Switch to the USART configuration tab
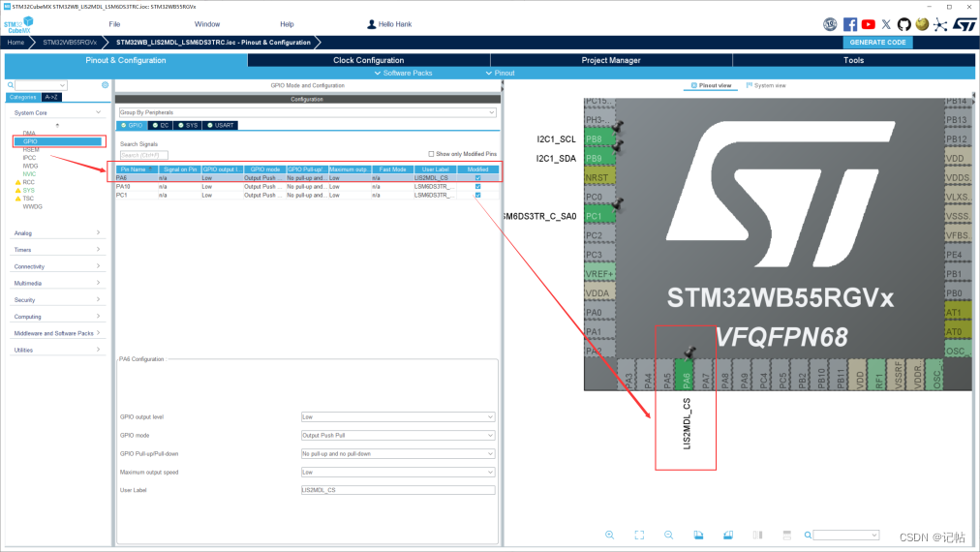980x552 pixels. (x=221, y=125)
